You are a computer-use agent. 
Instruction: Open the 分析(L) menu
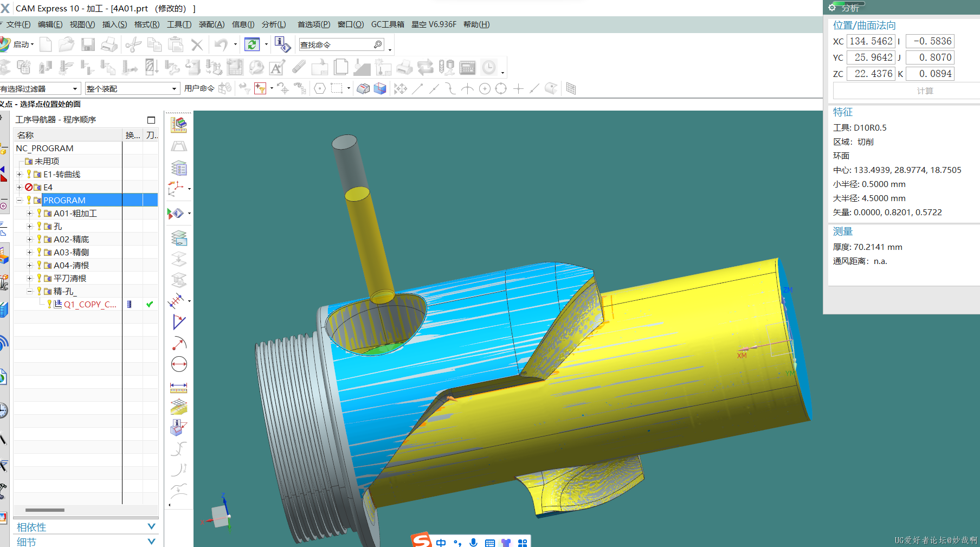point(274,24)
